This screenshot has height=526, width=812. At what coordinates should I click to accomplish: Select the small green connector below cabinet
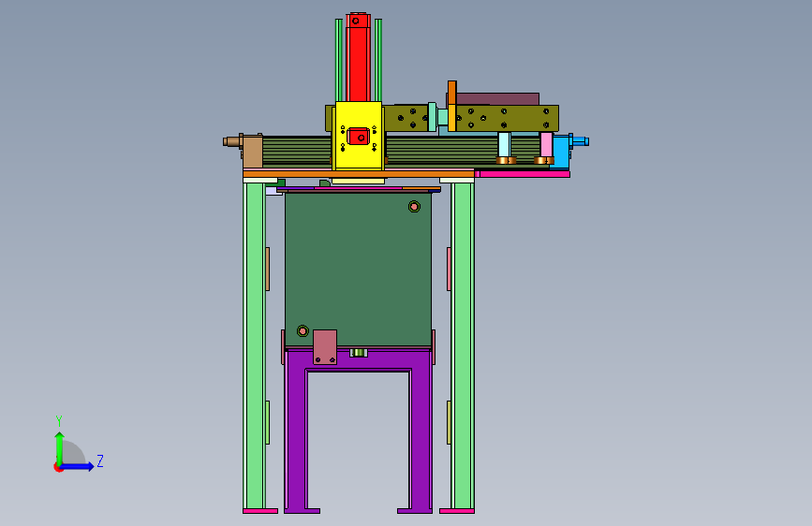pyautogui.click(x=359, y=353)
